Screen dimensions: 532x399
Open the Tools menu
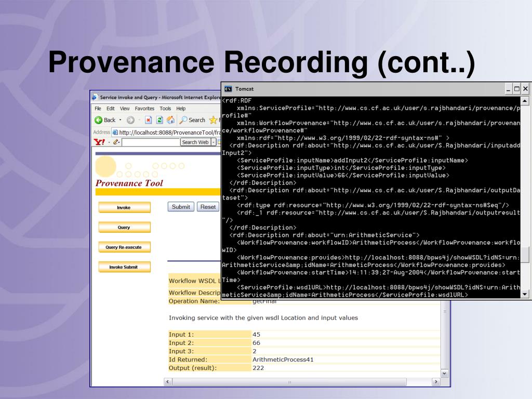pyautogui.click(x=165, y=109)
